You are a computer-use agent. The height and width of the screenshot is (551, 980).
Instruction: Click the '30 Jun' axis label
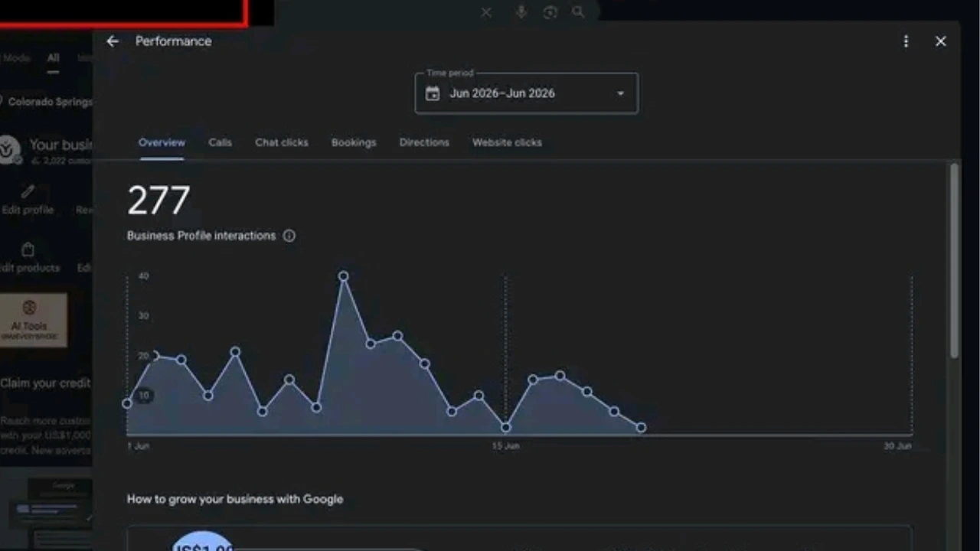[x=897, y=445]
